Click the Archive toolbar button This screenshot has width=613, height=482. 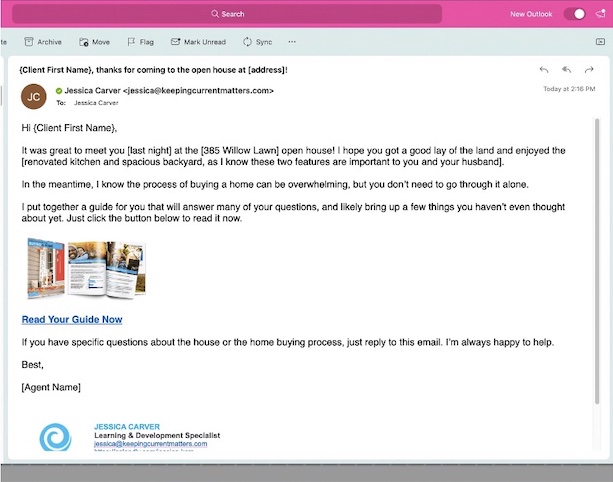click(x=42, y=42)
